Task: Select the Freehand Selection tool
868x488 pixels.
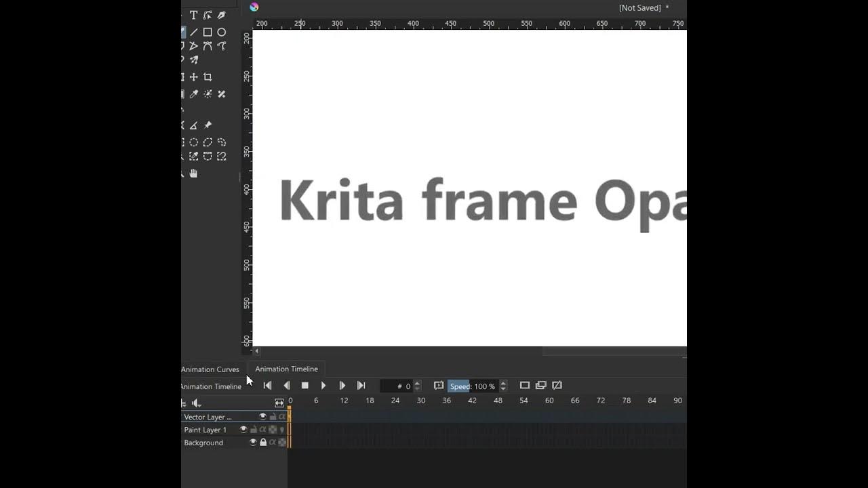Action: tap(221, 142)
